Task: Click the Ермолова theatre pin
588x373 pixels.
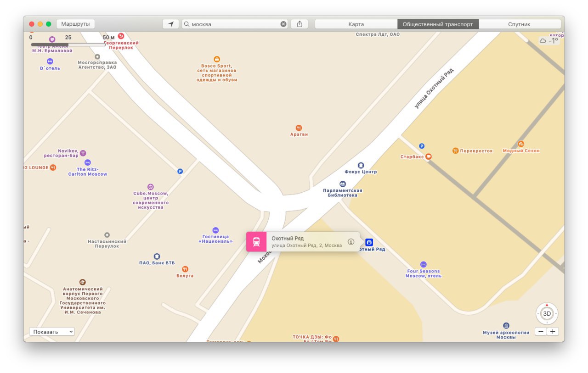Action: pyautogui.click(x=52, y=39)
